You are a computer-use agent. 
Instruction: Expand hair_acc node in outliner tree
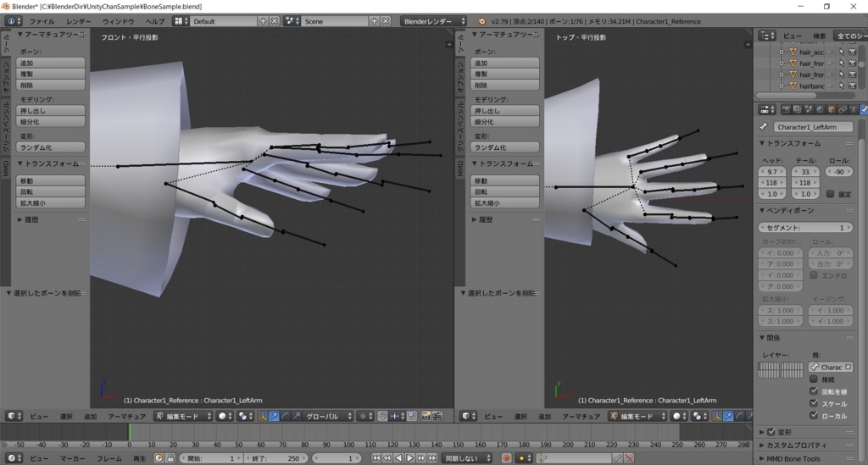click(781, 52)
